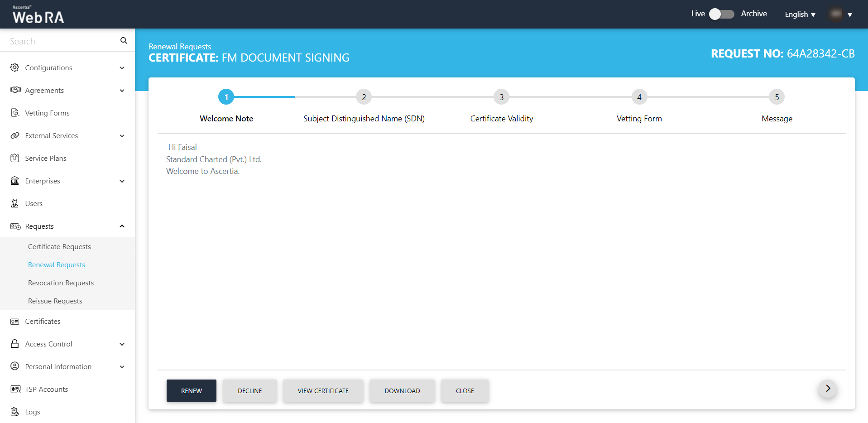
Task: Click the search magnifier icon
Action: click(124, 41)
